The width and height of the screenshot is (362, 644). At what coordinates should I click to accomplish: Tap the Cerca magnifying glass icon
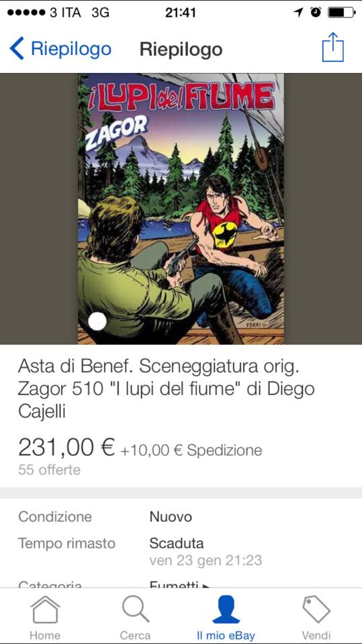[136, 609]
